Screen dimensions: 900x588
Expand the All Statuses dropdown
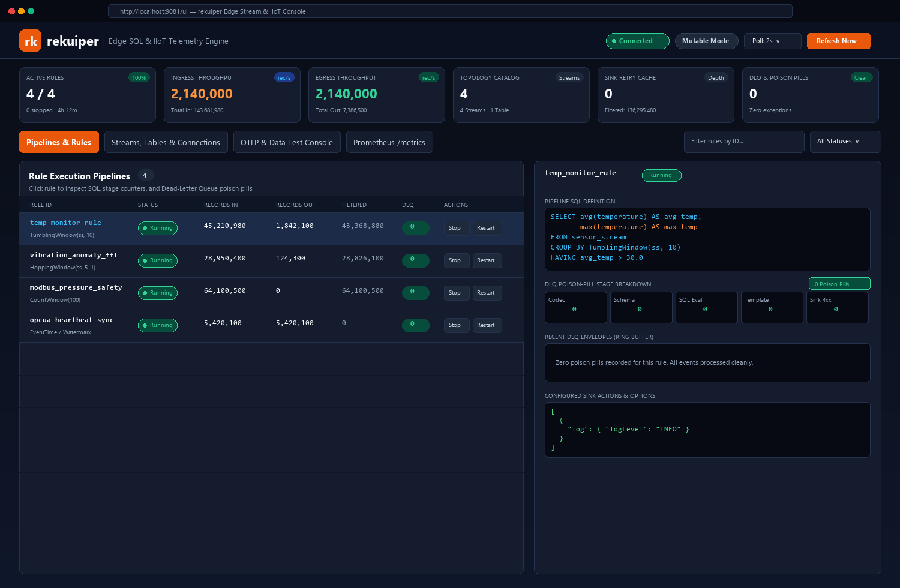(x=845, y=142)
